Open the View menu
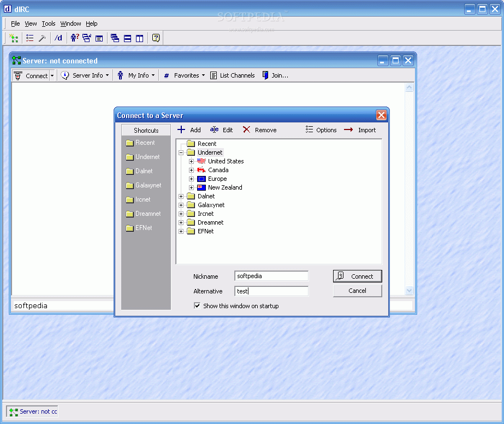504x424 pixels. coord(31,24)
